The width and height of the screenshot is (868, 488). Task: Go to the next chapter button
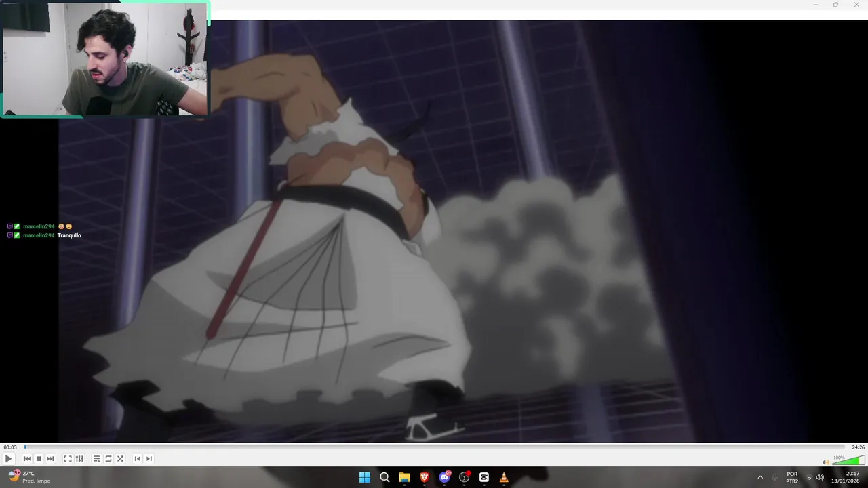(x=149, y=459)
